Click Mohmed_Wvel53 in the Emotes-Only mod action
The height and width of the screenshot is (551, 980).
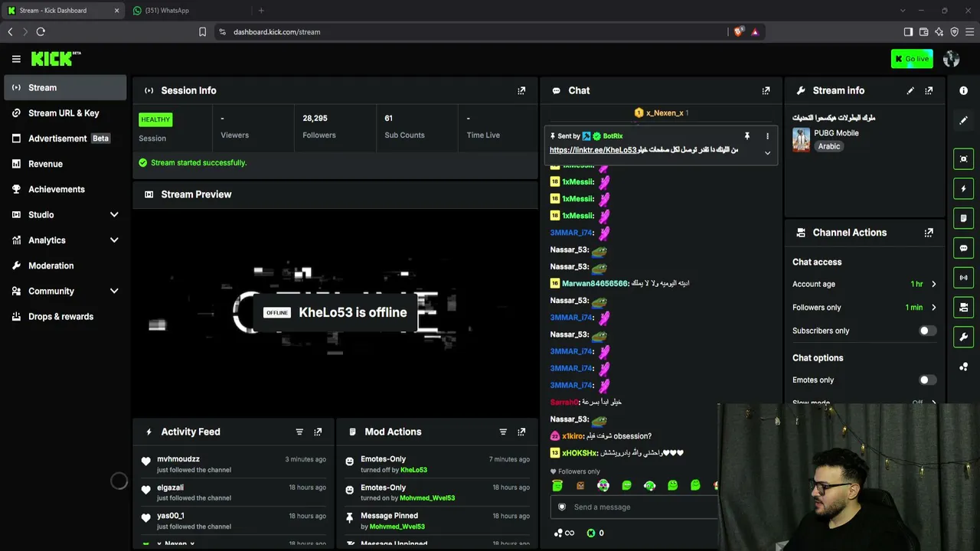coord(427,498)
